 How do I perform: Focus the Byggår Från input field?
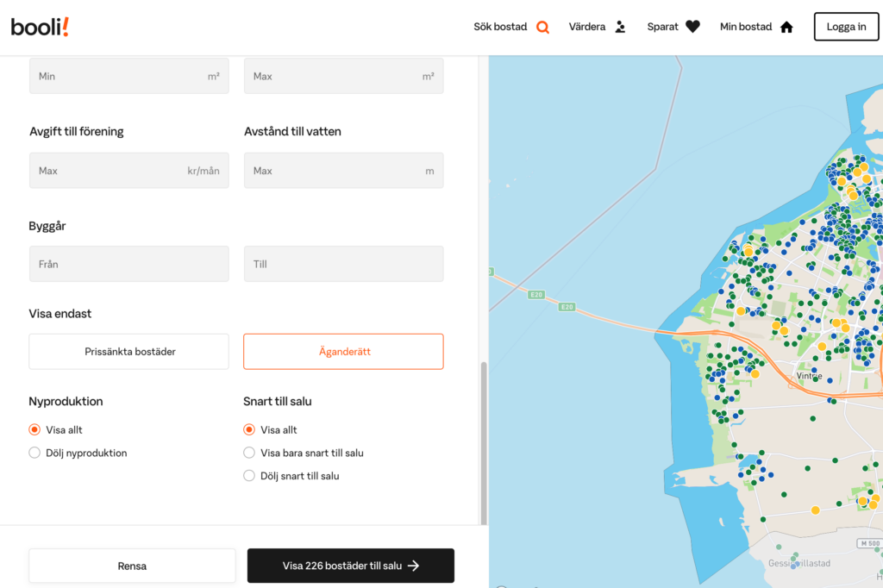pos(129,264)
